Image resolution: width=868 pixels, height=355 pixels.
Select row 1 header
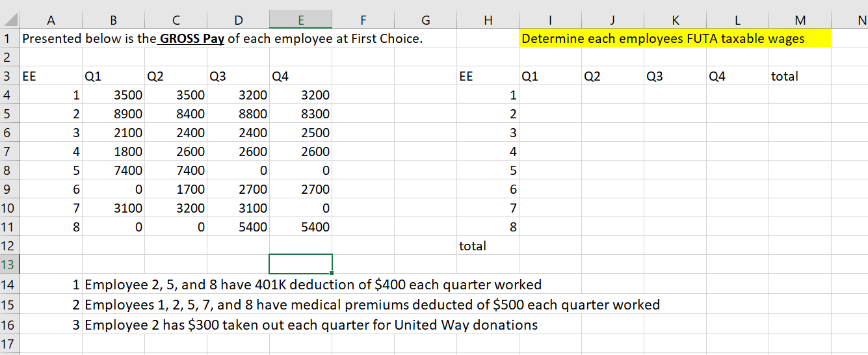(x=10, y=38)
